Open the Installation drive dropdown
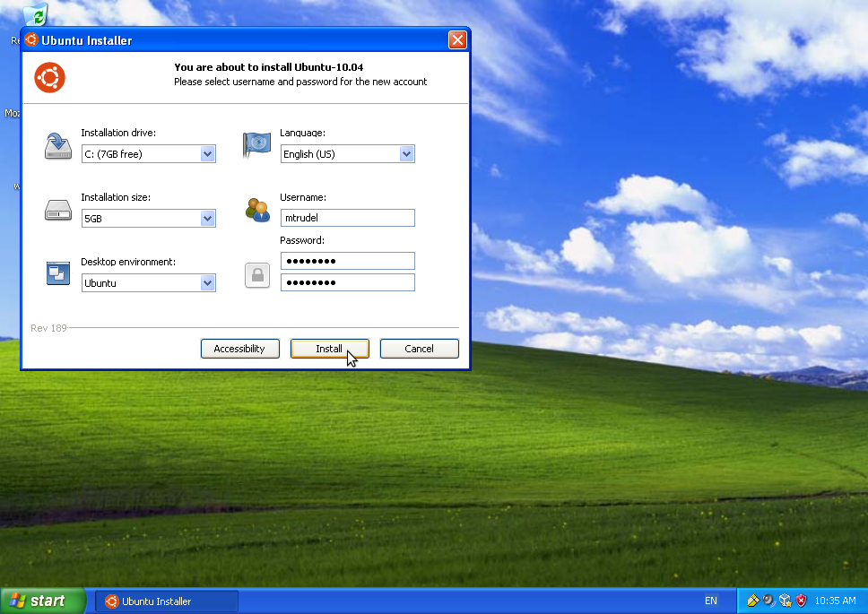This screenshot has width=868, height=614. point(148,154)
